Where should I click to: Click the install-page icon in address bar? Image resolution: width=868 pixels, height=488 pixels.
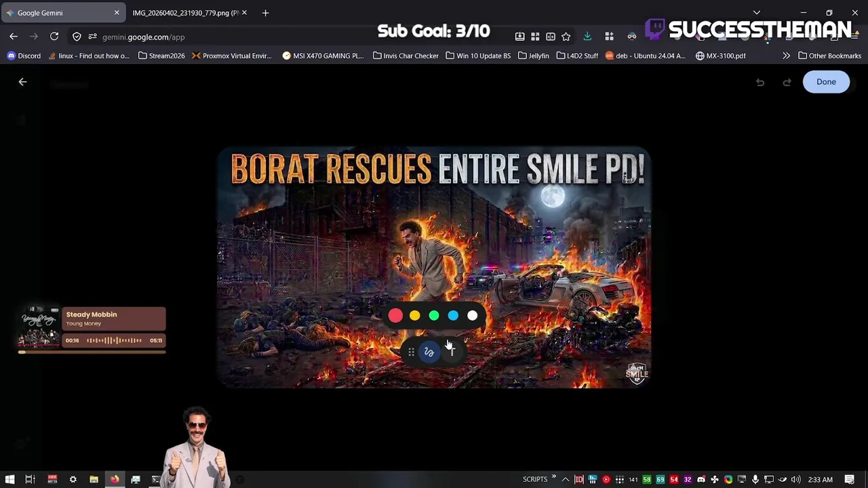coord(519,37)
